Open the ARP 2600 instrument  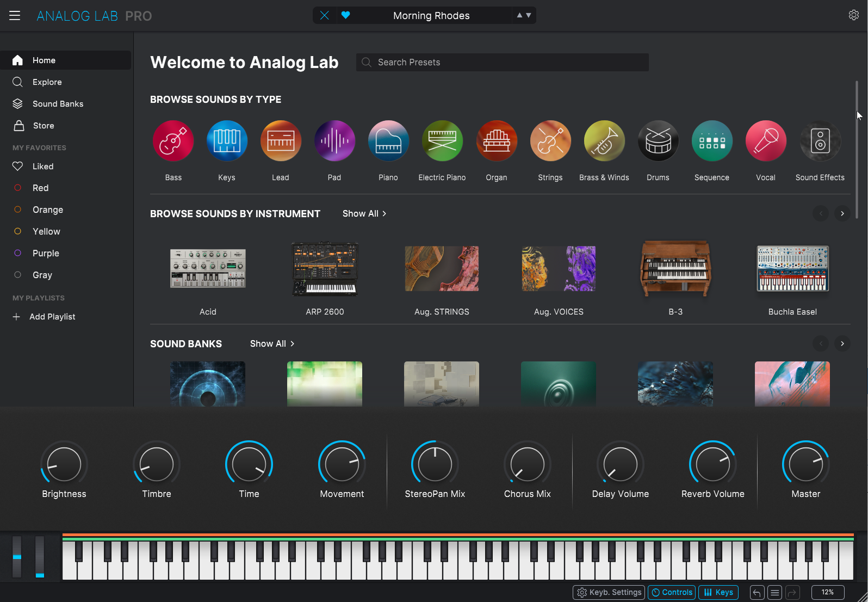pos(325,268)
